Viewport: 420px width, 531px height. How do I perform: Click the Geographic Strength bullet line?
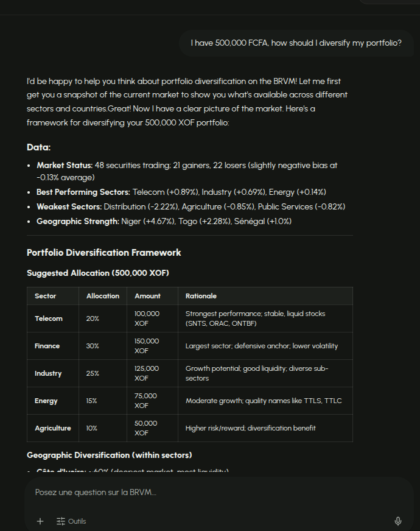click(x=164, y=222)
